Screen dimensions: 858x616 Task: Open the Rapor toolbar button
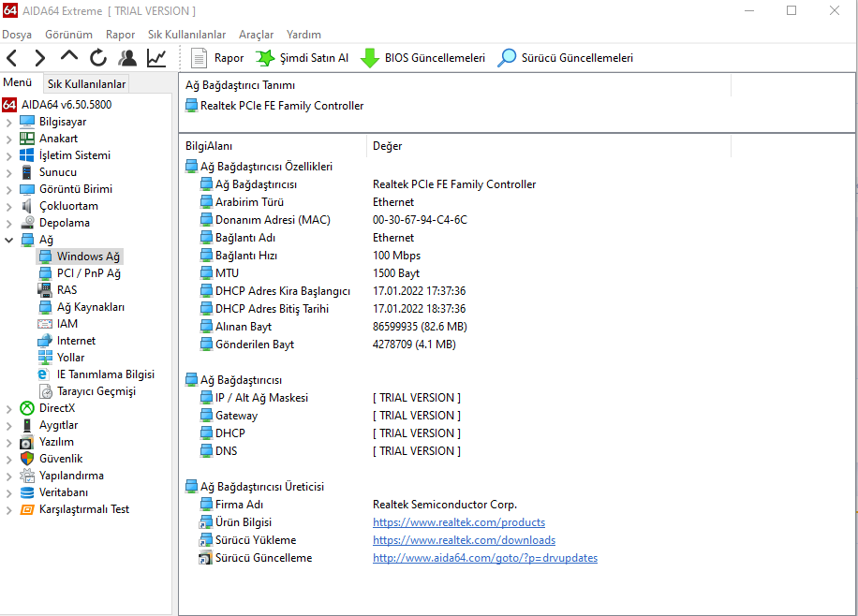click(x=217, y=58)
